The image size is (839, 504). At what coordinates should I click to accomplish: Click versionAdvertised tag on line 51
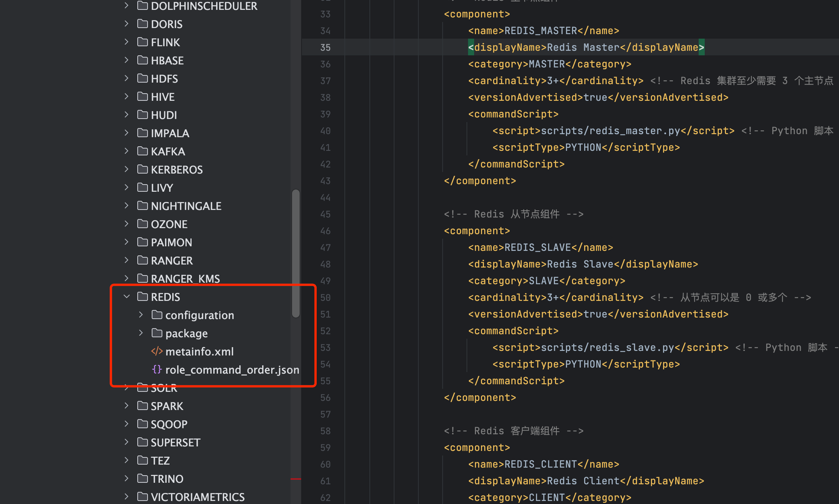pos(598,314)
